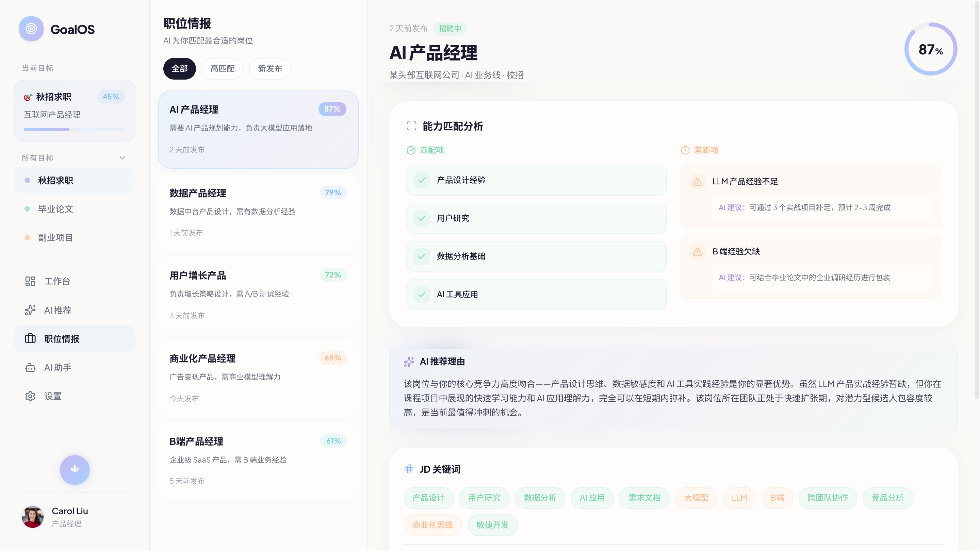Open the AI 产品经理 job card
This screenshot has width=980, height=551.
coord(258,130)
